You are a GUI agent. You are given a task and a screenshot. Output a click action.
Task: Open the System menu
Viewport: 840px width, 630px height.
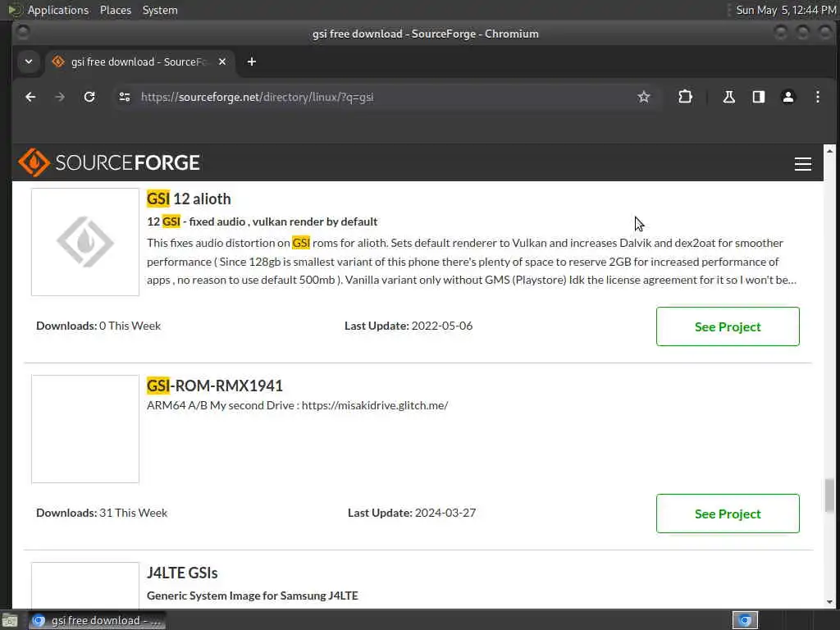pos(160,10)
